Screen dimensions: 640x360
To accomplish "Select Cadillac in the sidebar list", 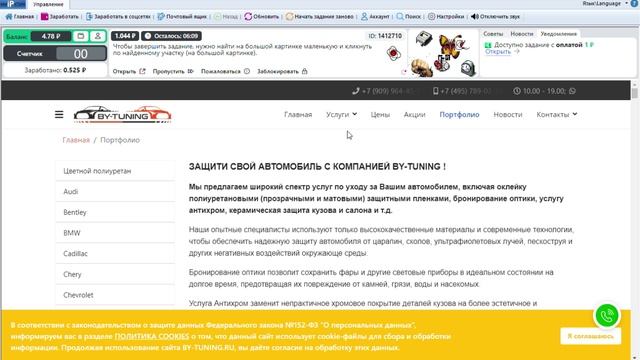I will [x=115, y=253].
